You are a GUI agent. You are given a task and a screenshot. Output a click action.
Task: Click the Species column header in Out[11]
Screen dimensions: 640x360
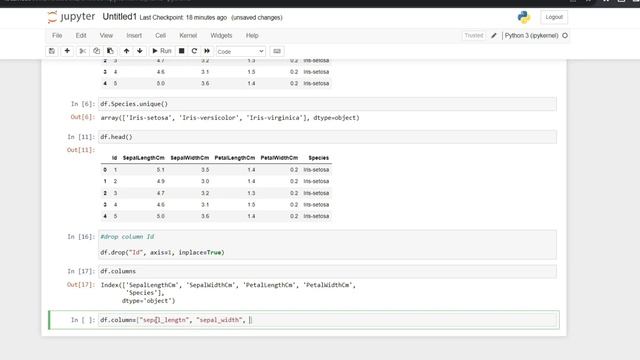pos(318,158)
